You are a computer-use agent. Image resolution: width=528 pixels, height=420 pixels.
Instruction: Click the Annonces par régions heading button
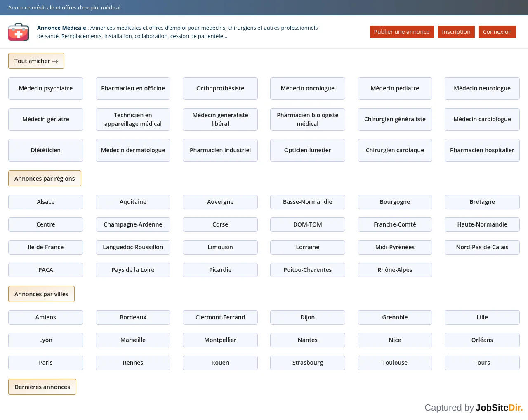[x=45, y=179]
